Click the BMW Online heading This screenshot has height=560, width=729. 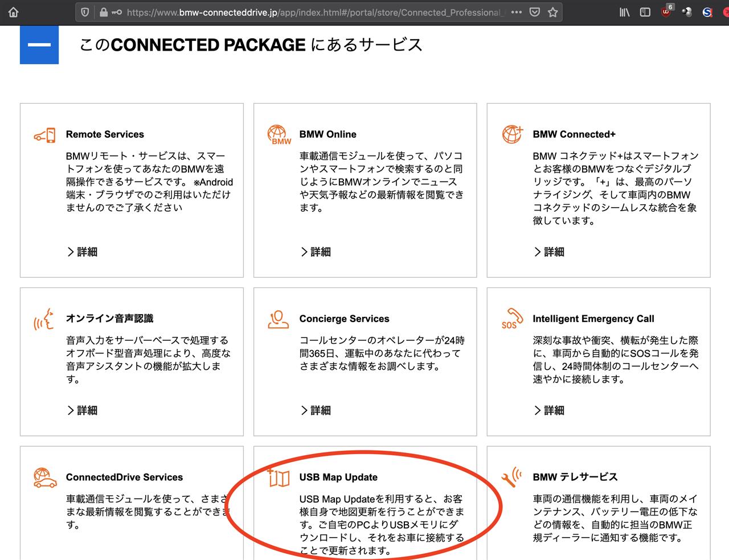328,134
